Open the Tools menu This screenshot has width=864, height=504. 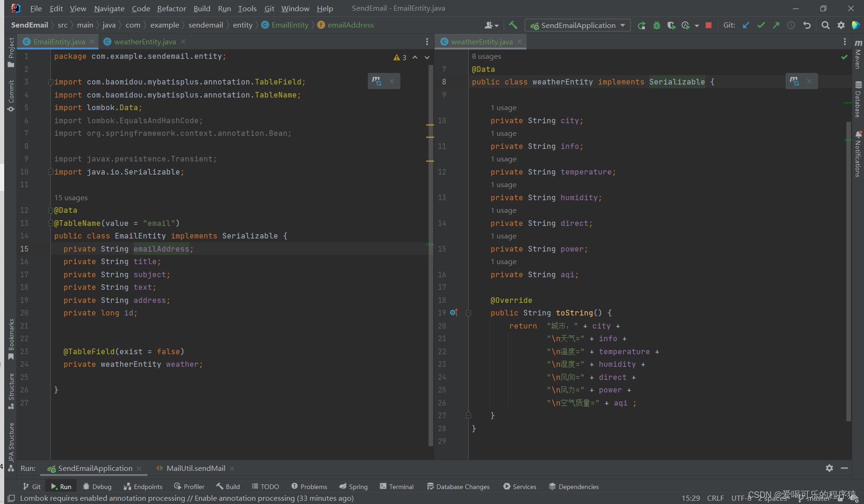[247, 8]
